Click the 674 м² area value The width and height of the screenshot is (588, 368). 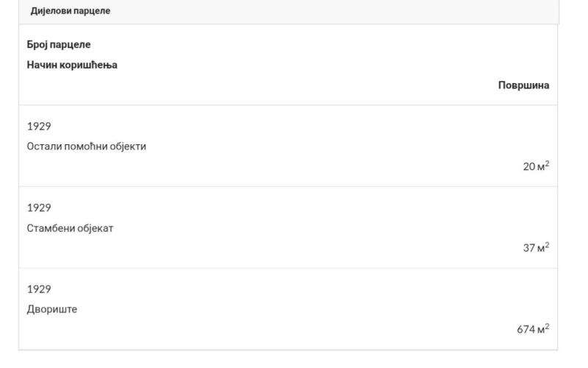533,328
